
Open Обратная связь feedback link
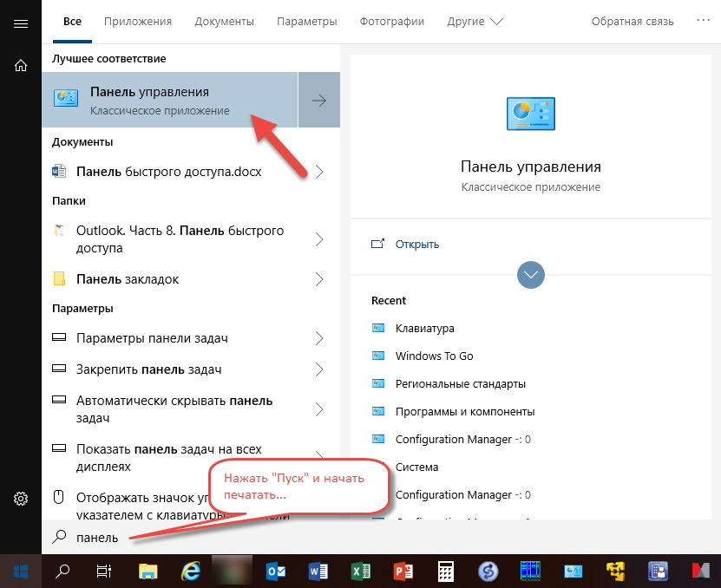[x=633, y=22]
